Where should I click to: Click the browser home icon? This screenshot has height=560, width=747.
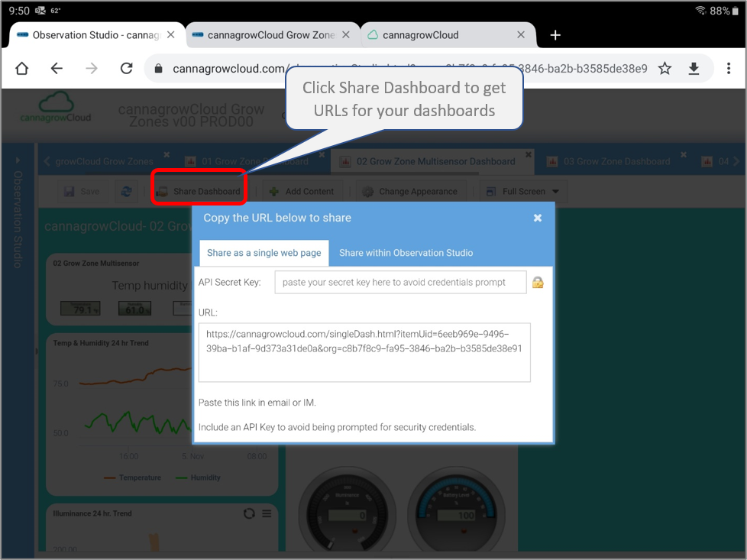point(21,69)
